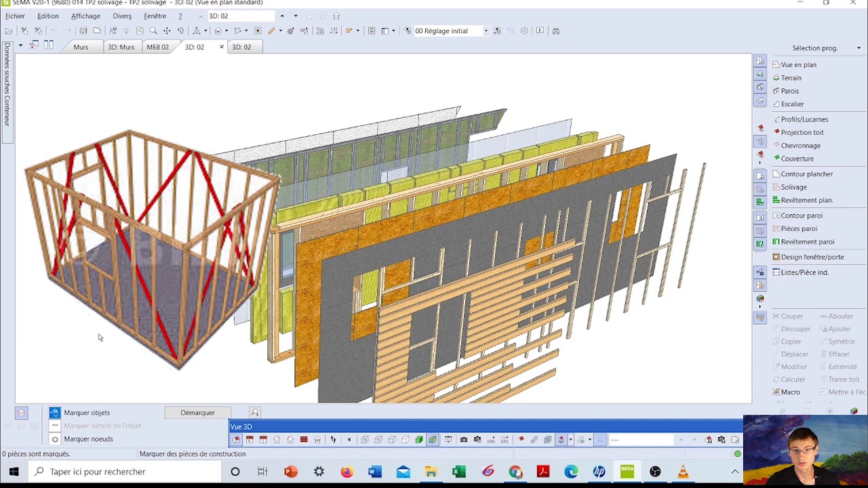868x488 pixels.
Task: Click the open file toolbar icon
Action: (x=9, y=30)
